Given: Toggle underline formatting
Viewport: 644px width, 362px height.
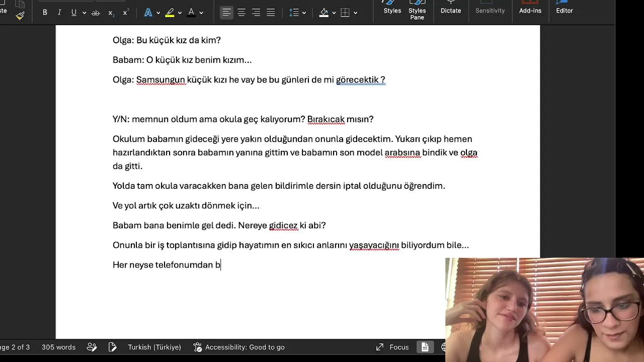Looking at the screenshot, I should (x=74, y=13).
